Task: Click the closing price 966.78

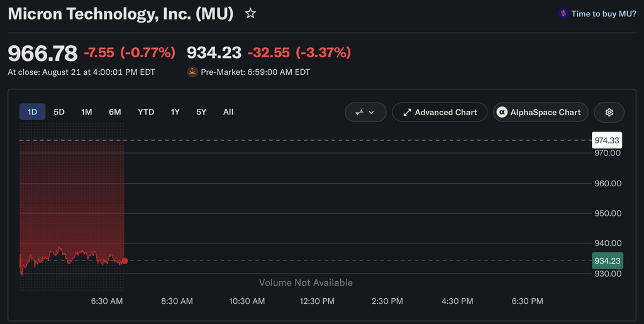Action: coord(42,53)
